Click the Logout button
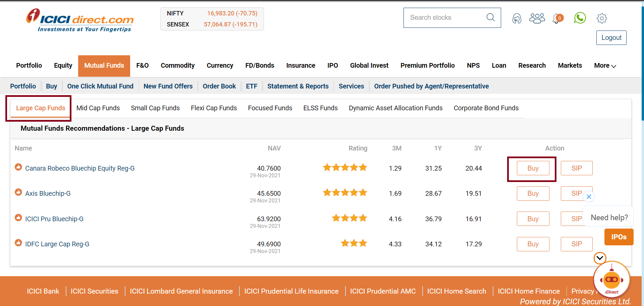This screenshot has width=644, height=306. pyautogui.click(x=611, y=38)
